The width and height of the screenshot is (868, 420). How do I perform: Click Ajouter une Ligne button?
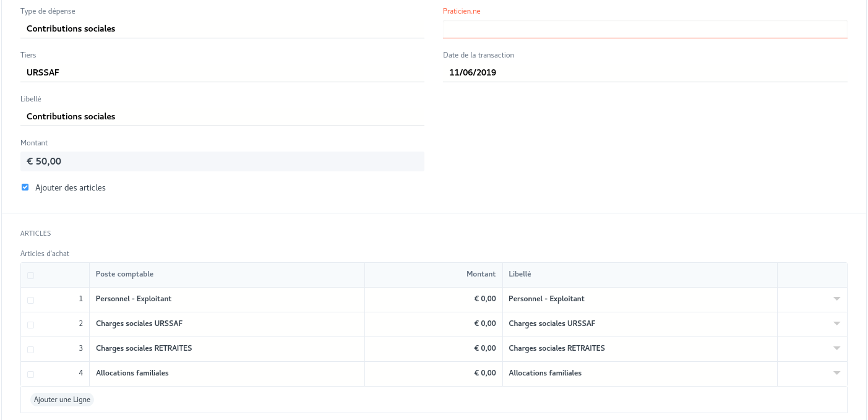pyautogui.click(x=62, y=400)
